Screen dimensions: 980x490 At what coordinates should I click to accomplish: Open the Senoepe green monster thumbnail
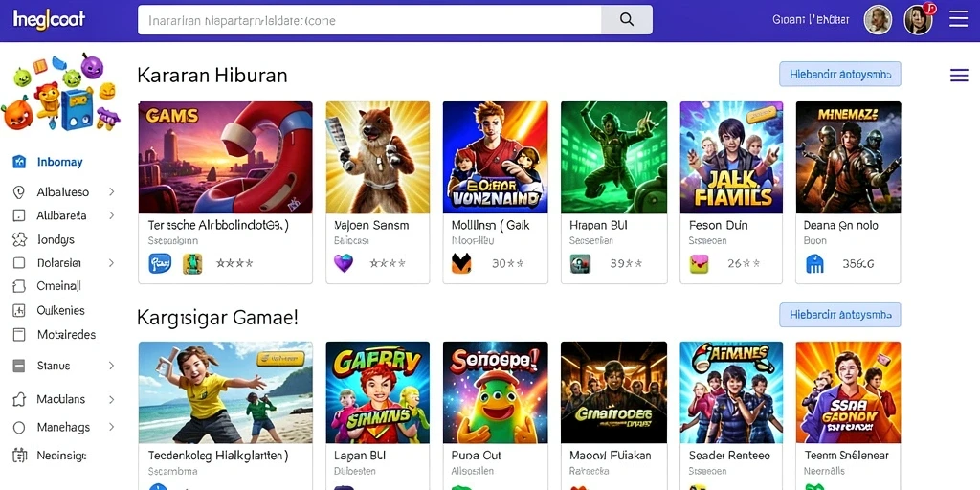click(x=495, y=392)
